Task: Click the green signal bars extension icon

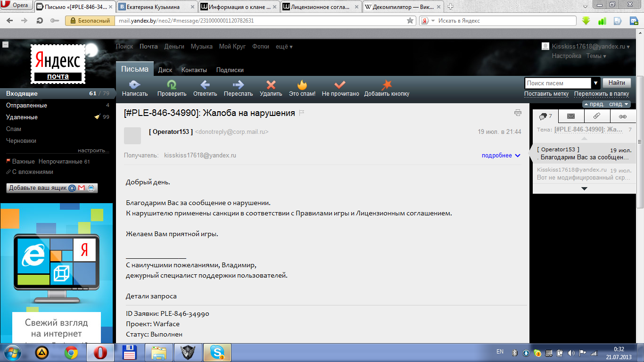Action: click(602, 21)
